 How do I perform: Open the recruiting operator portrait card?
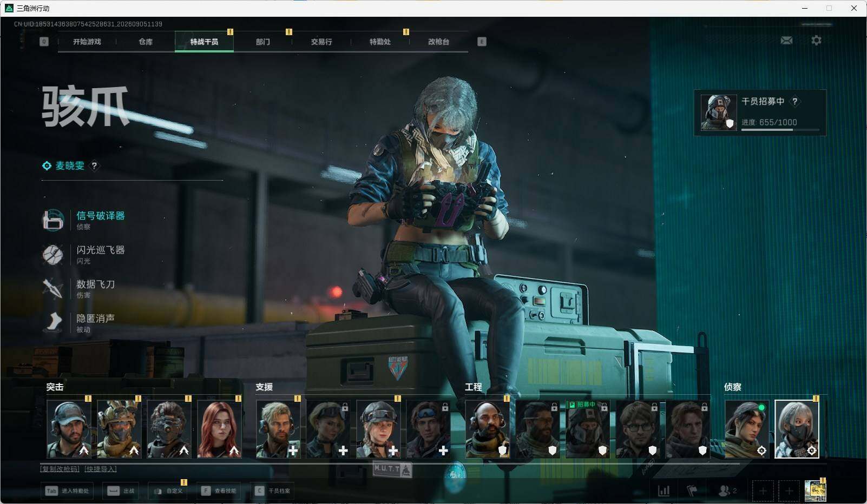click(719, 112)
